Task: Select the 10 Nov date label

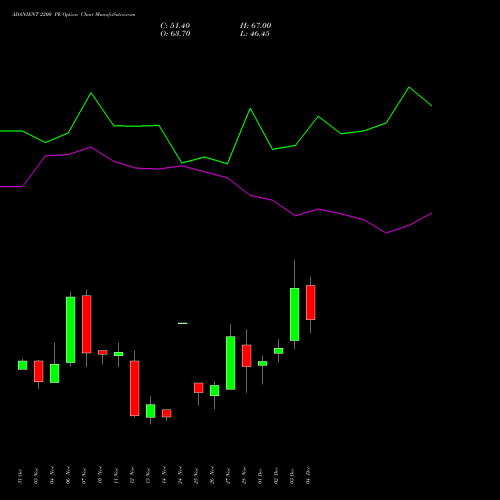Action: 100,475
